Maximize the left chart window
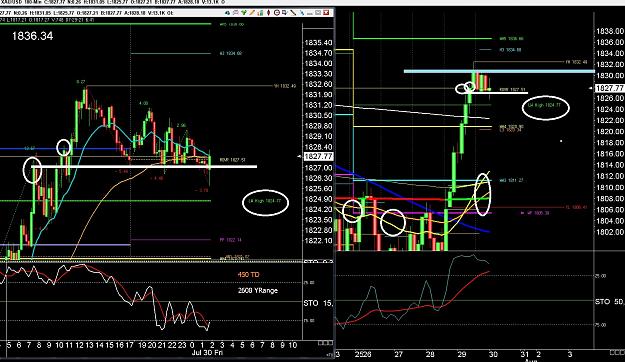 (318, 13)
